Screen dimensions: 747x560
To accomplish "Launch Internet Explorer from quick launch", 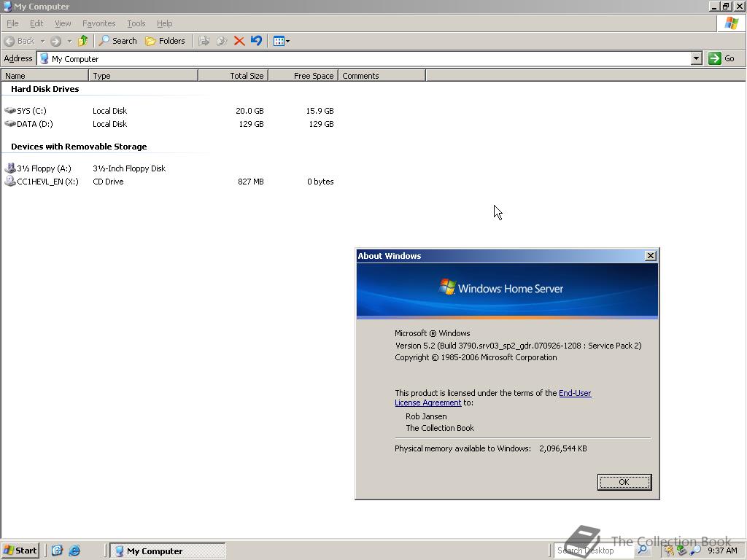I will coord(74,551).
